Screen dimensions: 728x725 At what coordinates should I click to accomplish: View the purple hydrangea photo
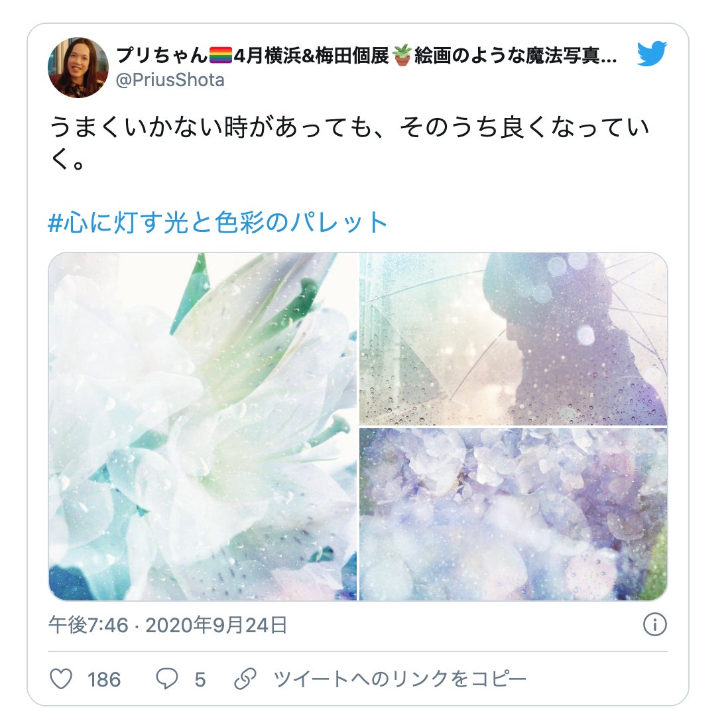click(513, 514)
